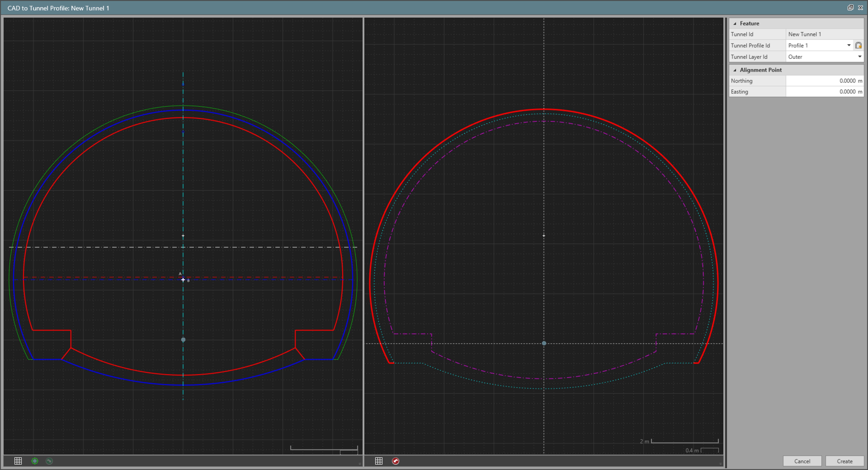Collapse the Feature section

[735, 24]
